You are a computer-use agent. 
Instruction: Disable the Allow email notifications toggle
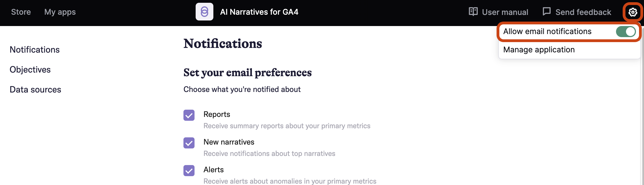click(x=626, y=32)
